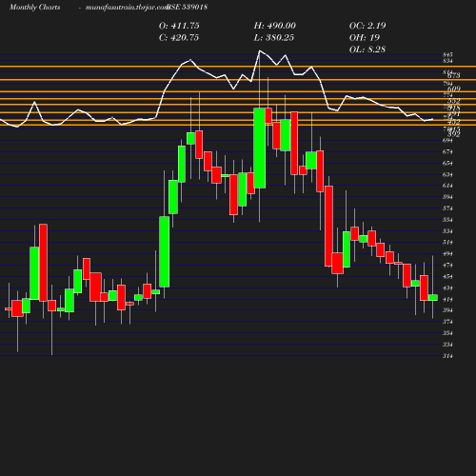The width and height of the screenshot is (476, 476).
Task: Click the 494 price axis label
Action: 447,254
